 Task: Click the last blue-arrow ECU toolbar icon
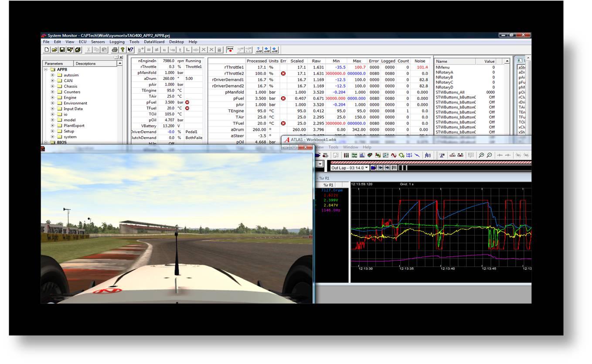click(x=274, y=50)
